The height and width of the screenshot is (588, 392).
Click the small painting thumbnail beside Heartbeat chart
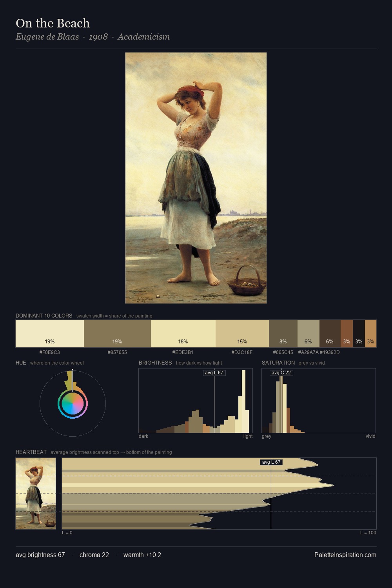click(x=36, y=494)
